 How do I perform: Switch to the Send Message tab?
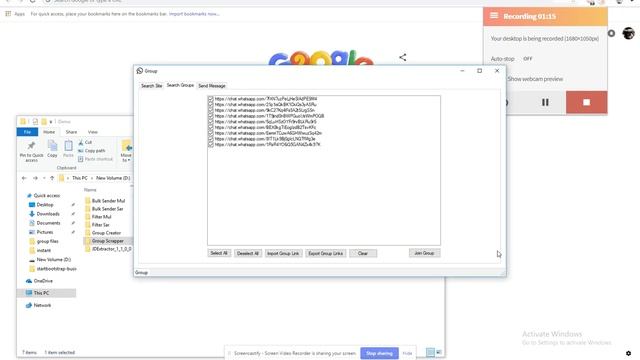coord(212,86)
